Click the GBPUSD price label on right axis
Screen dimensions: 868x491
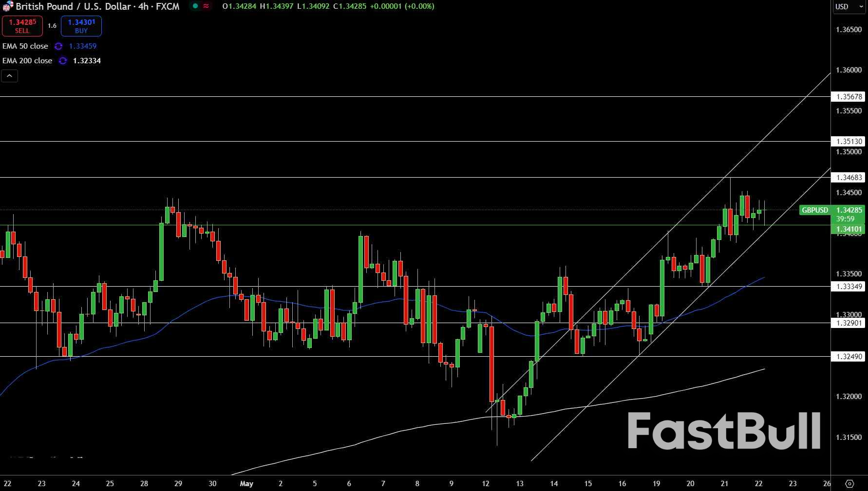pyautogui.click(x=814, y=210)
